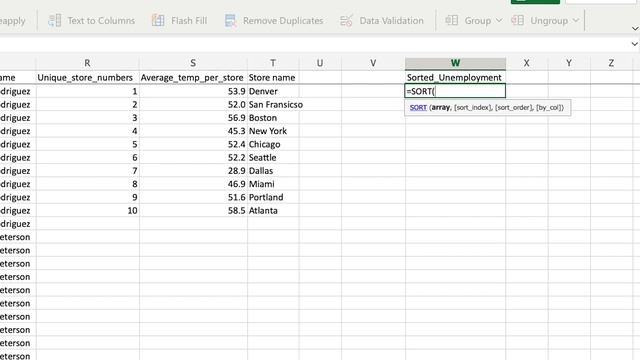Click the cell editing =SORT( formula
Image resolution: width=640 pixels, height=360 pixels.
coord(455,91)
